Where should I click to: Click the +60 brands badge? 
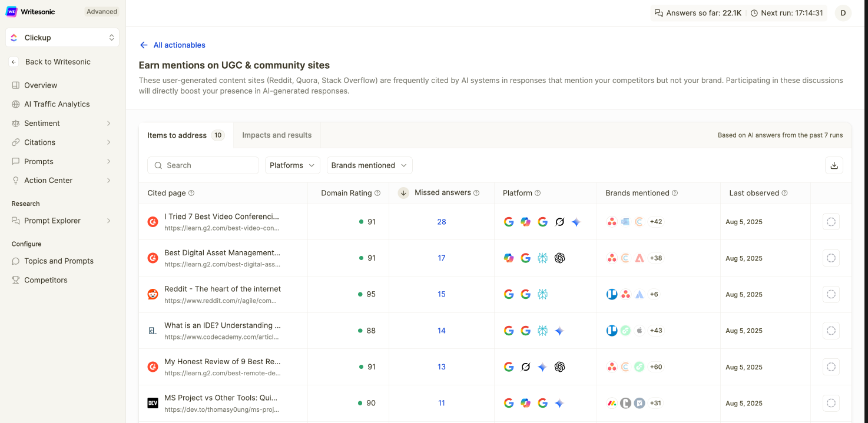pos(656,367)
